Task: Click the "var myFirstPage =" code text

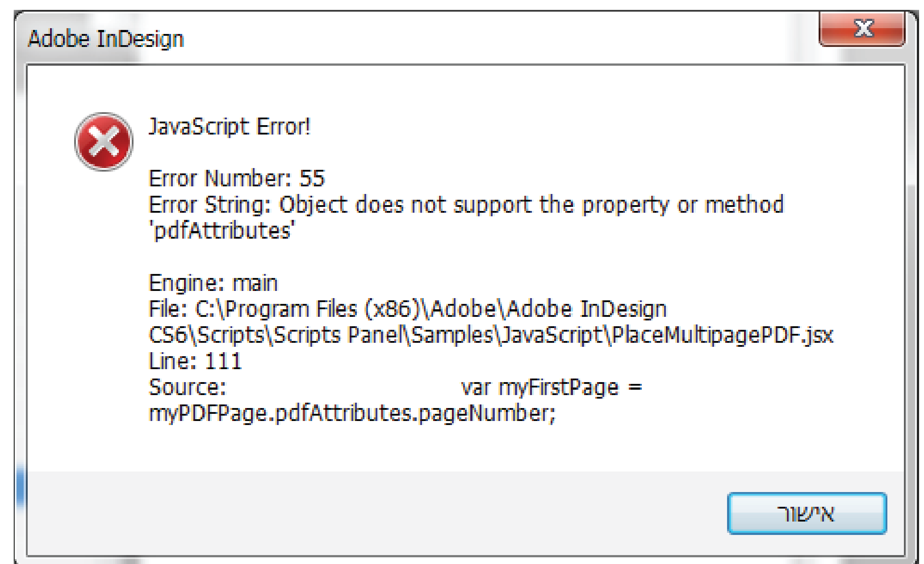Action: (551, 387)
